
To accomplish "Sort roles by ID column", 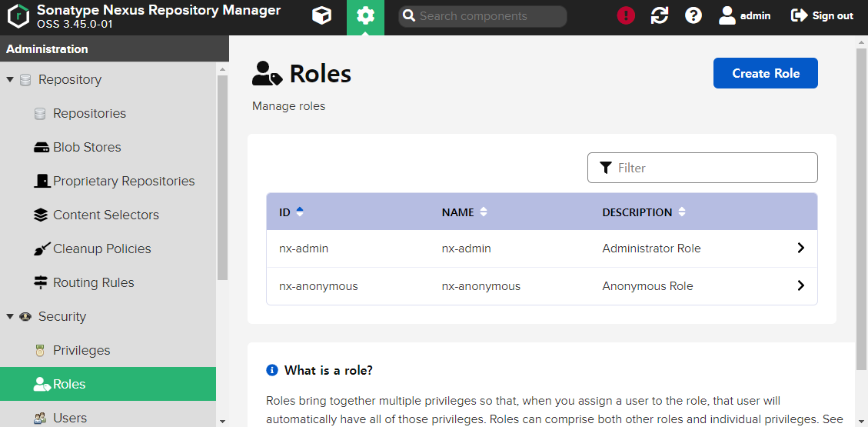I will [x=291, y=212].
